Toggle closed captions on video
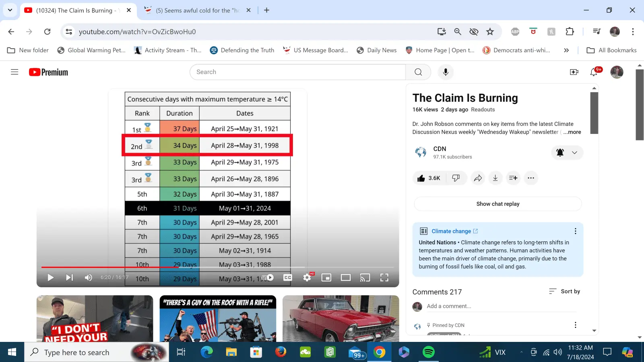 (x=287, y=278)
